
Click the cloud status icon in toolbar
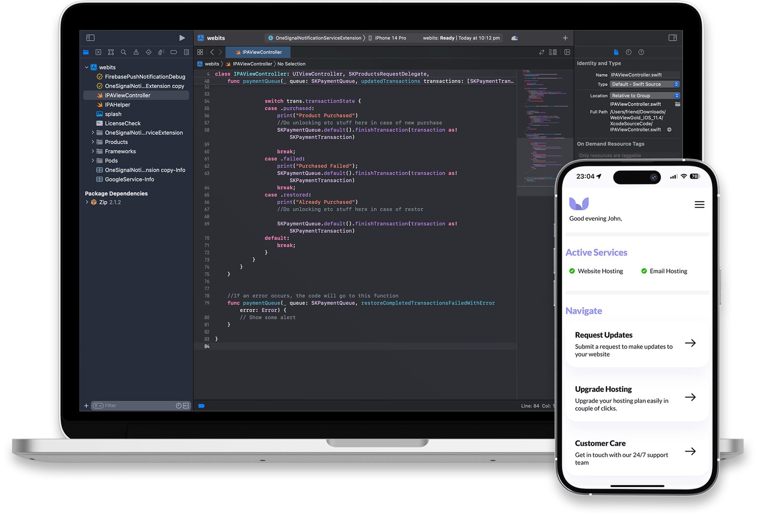click(x=515, y=38)
